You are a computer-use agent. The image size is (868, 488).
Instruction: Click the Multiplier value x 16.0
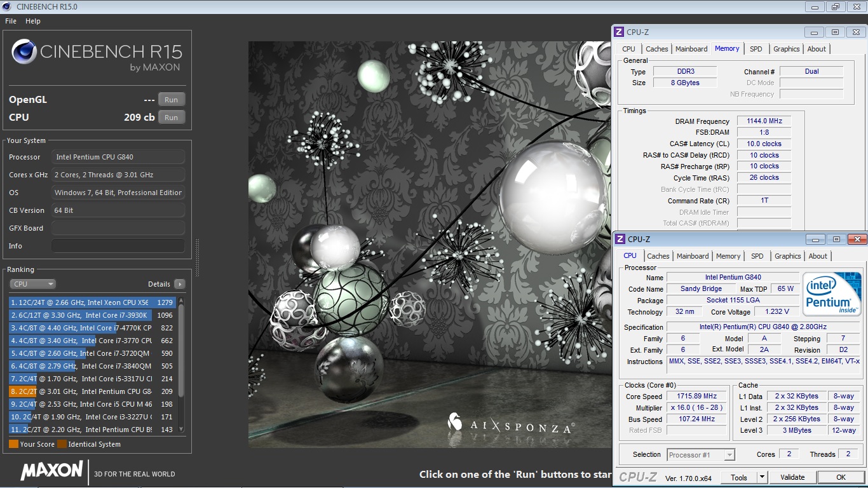click(696, 407)
